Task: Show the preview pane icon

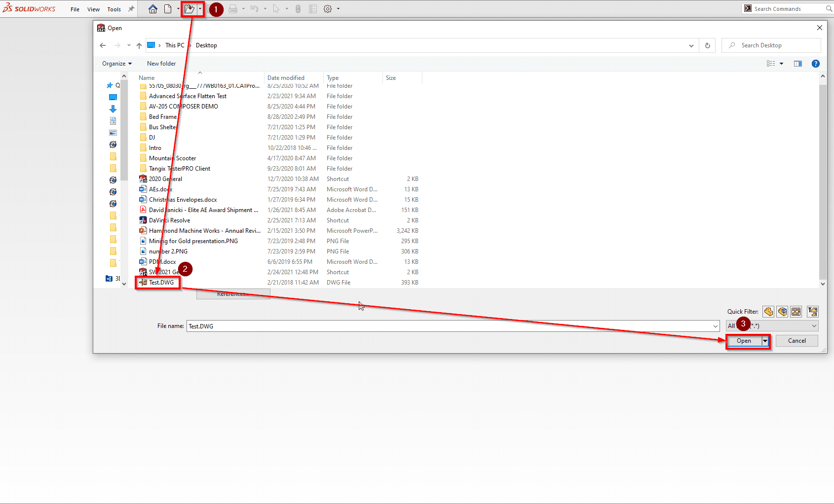Action: [x=798, y=64]
